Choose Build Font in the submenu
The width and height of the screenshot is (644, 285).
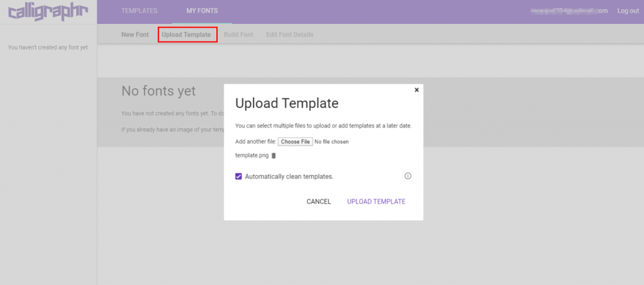point(238,35)
